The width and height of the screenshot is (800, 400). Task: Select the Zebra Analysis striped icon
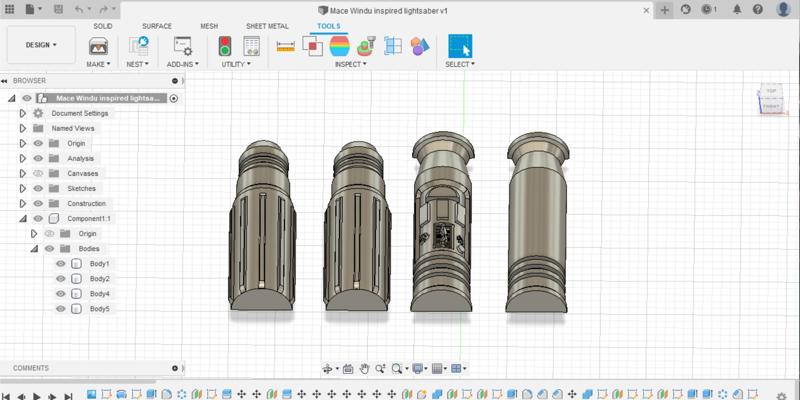tap(339, 46)
